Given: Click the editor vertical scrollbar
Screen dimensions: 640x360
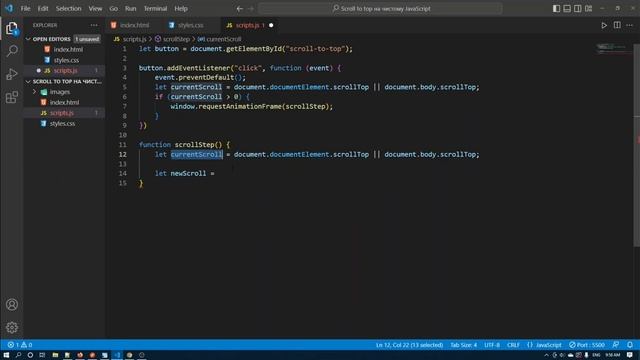Looking at the screenshot, I should 637,145.
